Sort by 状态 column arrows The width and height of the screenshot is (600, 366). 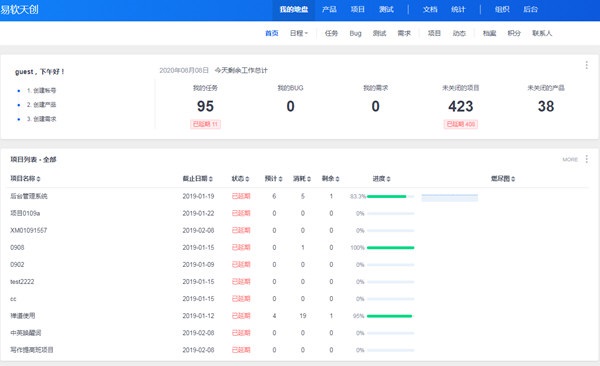point(247,179)
